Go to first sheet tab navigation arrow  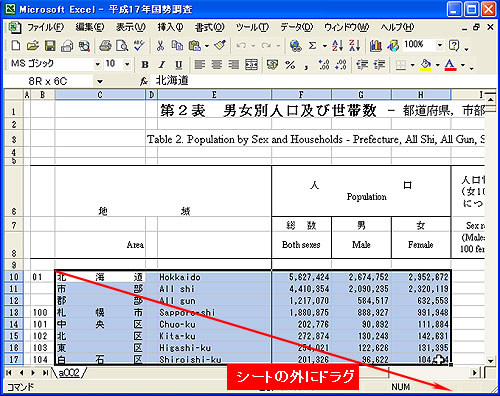click(9, 373)
